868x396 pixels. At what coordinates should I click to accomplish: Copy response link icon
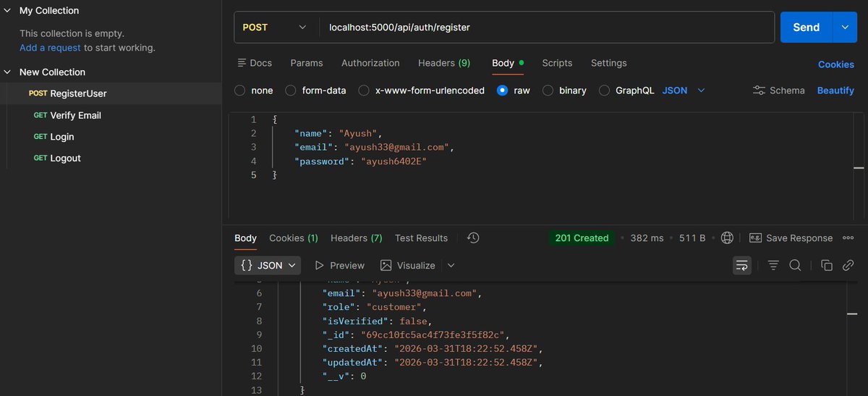848,266
